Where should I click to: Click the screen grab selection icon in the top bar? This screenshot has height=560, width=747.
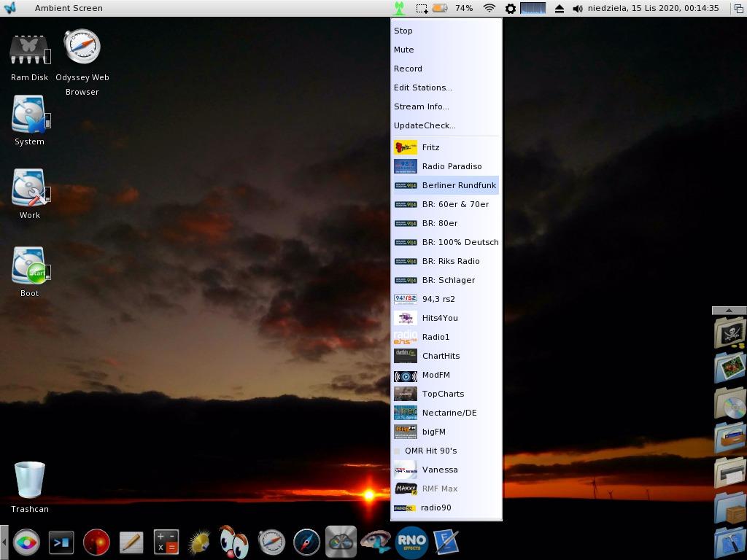[422, 8]
